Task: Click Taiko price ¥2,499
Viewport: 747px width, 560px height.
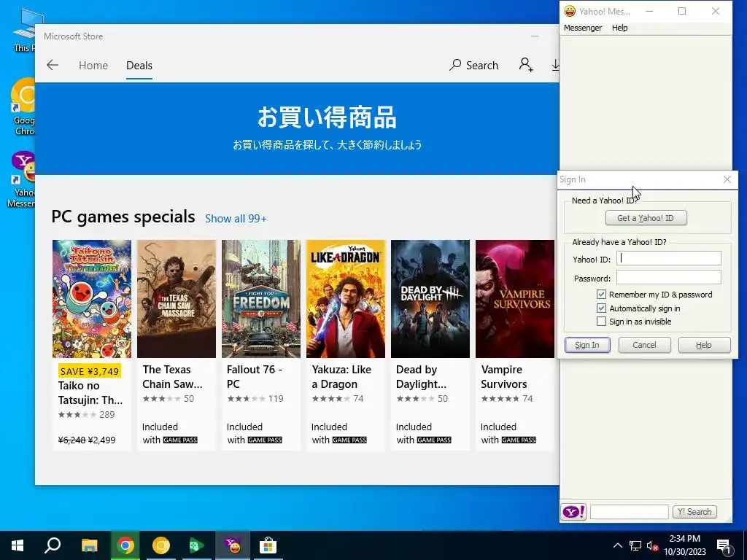Action: (x=102, y=440)
